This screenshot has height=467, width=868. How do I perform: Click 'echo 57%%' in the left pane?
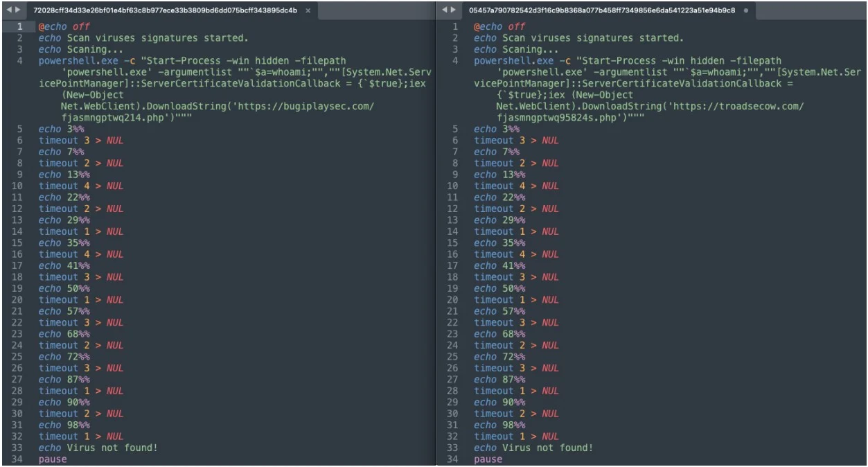pyautogui.click(x=63, y=311)
